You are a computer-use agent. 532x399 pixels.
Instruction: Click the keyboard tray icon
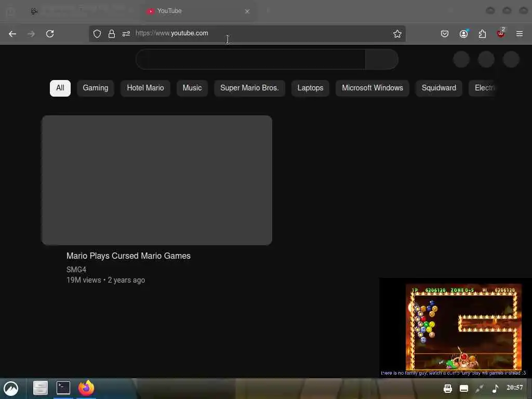tap(464, 389)
